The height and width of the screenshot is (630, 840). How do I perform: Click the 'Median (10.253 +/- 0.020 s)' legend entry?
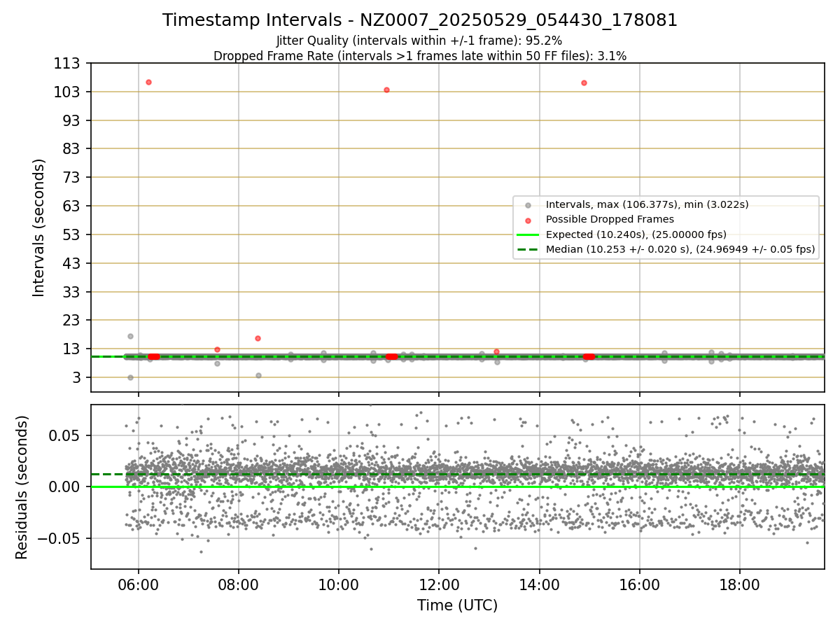click(680, 249)
